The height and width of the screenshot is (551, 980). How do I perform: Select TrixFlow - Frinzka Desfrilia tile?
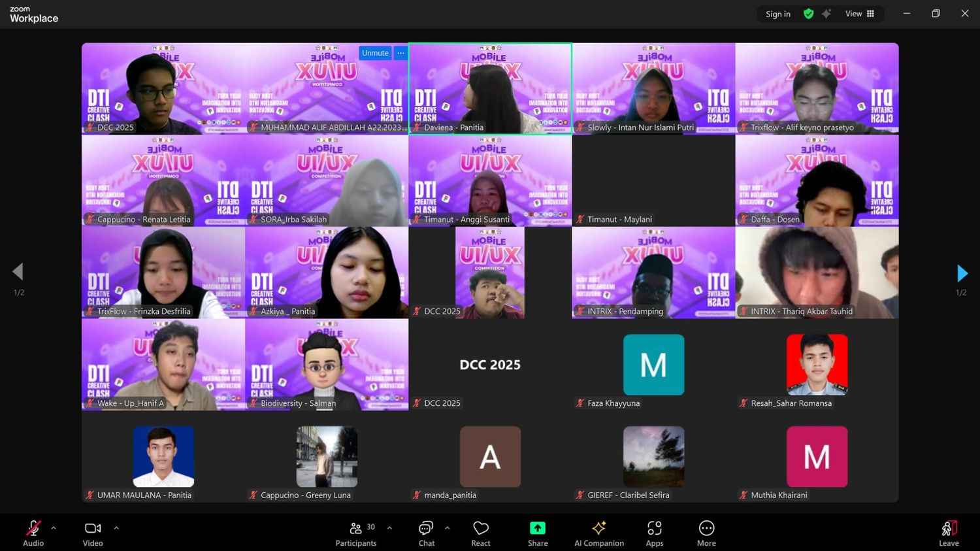pos(163,273)
